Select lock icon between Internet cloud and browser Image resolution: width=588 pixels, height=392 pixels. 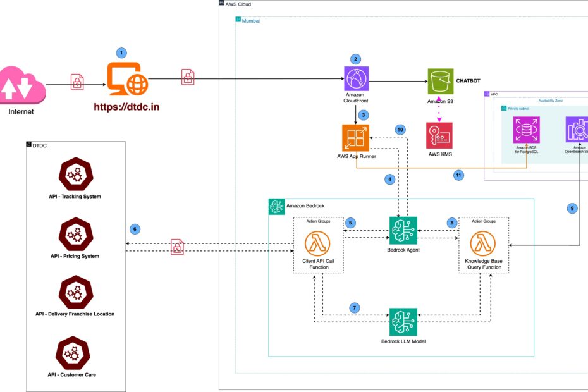click(77, 82)
